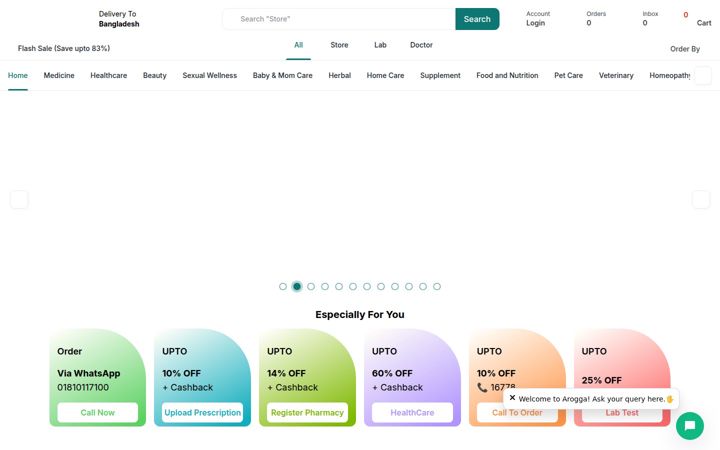
Task: Click the Call To Order button
Action: (517, 412)
